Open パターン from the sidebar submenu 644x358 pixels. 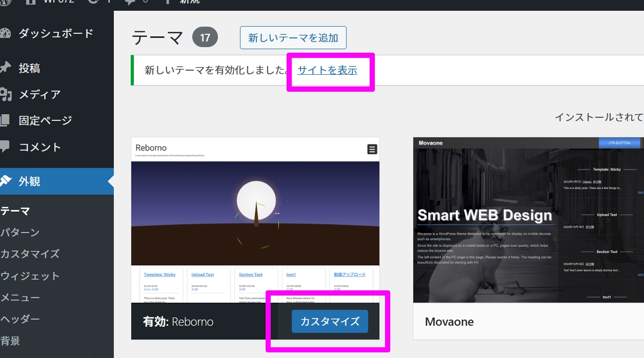[20, 233]
